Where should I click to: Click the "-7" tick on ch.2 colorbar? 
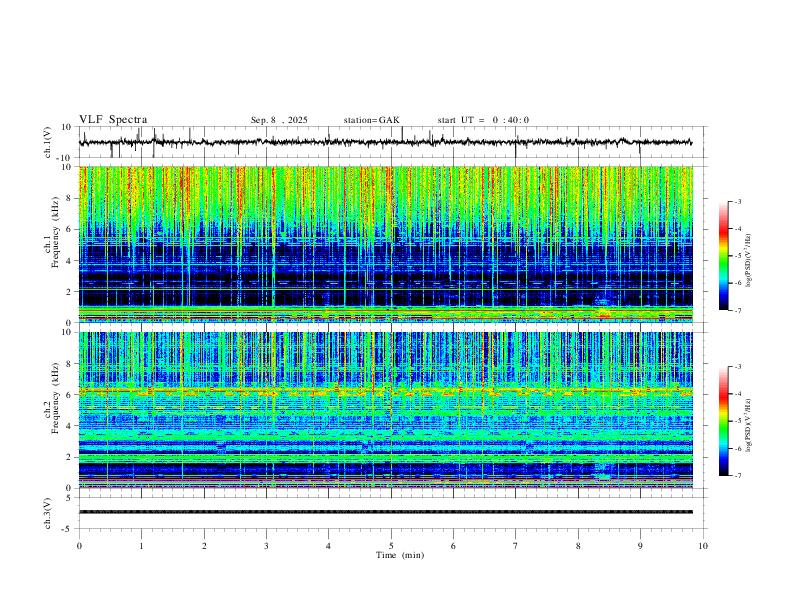click(x=737, y=475)
